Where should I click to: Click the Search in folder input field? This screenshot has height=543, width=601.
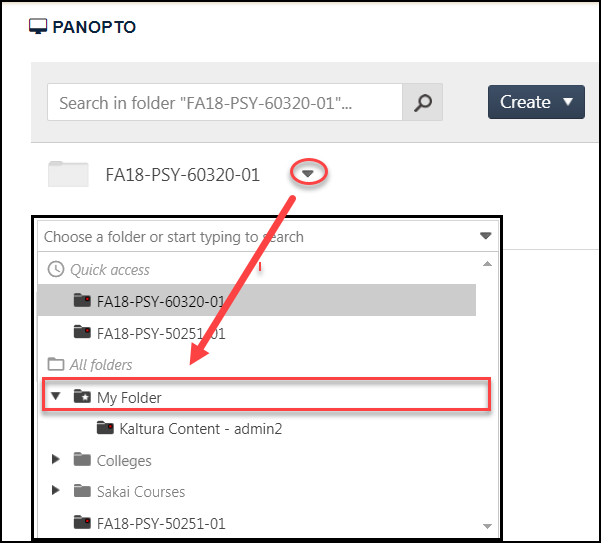224,102
